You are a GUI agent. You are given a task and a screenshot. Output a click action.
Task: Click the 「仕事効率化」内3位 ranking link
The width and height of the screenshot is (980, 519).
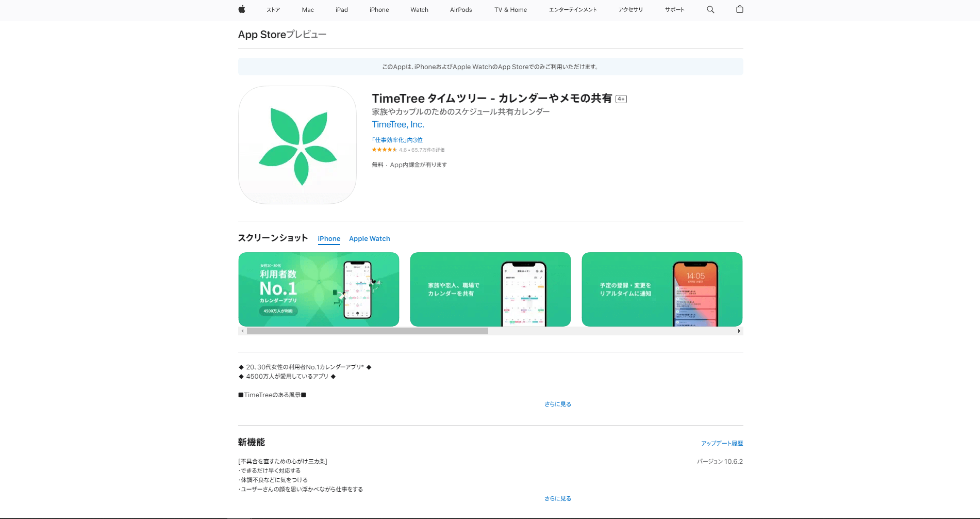[x=397, y=140]
